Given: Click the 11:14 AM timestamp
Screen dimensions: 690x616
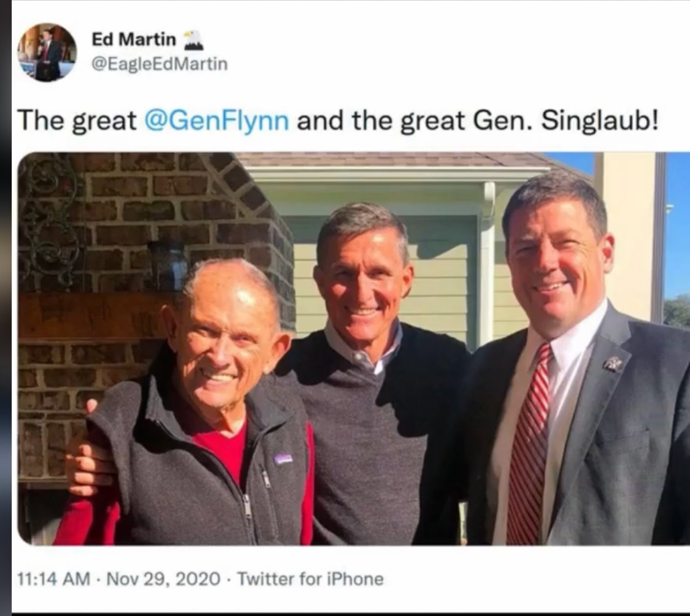Looking at the screenshot, I should tap(54, 579).
